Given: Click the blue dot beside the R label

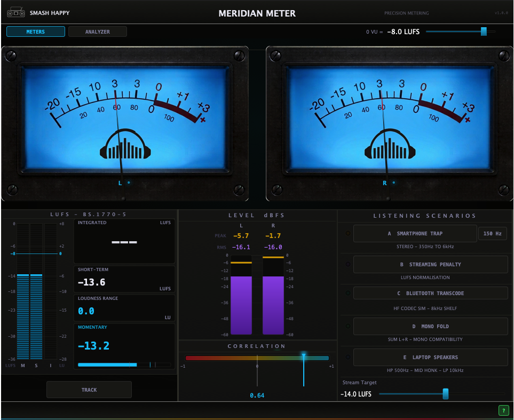Looking at the screenshot, I should [x=394, y=183].
